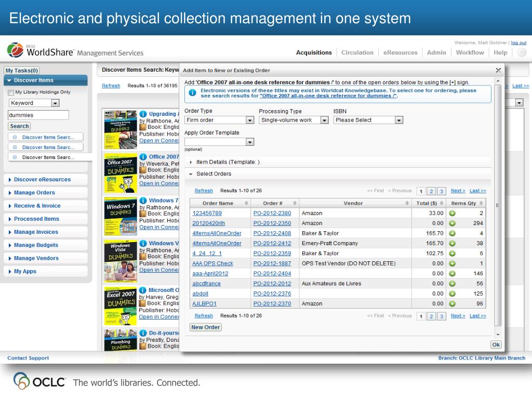Sort by Items Qty column arrows
Image resolution: width=532 pixels, height=399 pixels.
(481, 203)
